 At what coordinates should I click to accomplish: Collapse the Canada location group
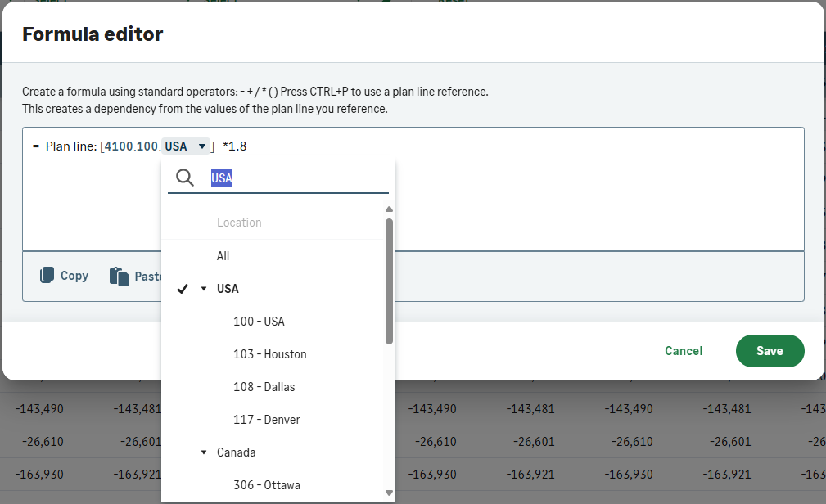click(204, 452)
